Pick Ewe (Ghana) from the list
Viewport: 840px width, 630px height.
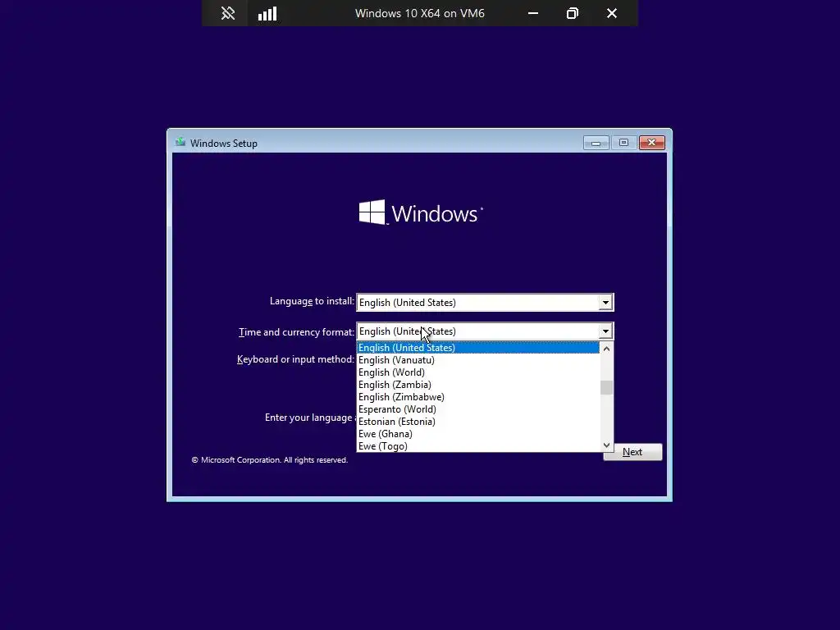point(478,434)
